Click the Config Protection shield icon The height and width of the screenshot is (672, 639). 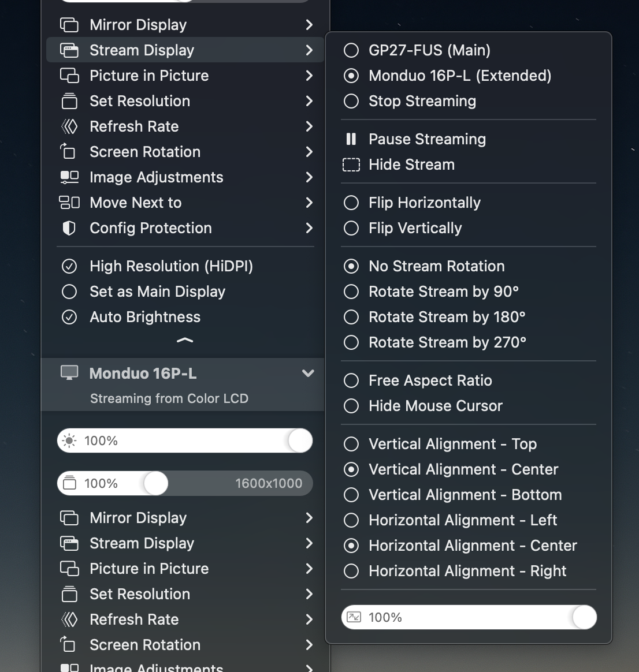tap(69, 228)
